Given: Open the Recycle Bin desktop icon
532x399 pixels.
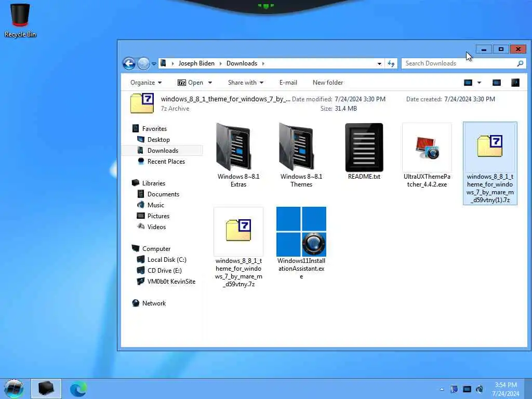Looking at the screenshot, I should [x=20, y=20].
